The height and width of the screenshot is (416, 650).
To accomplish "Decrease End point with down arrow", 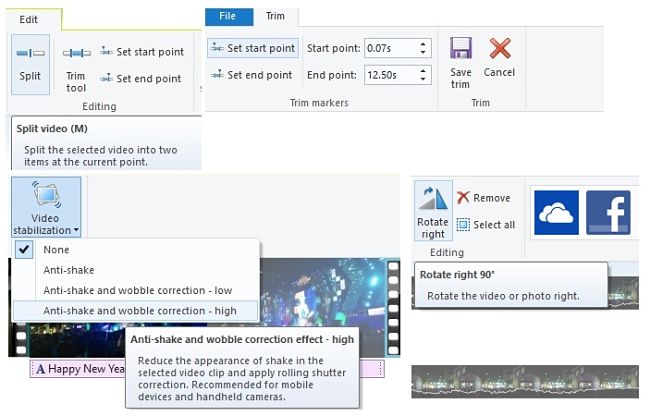I will click(x=423, y=79).
